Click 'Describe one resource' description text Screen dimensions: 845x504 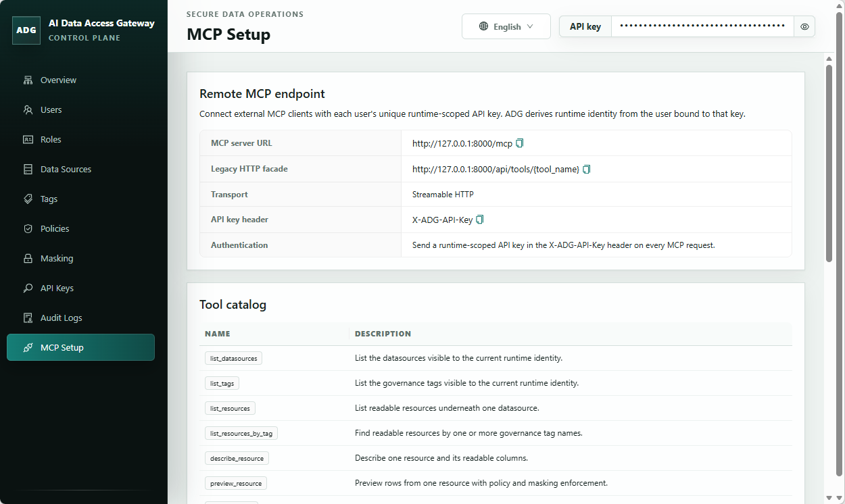click(x=441, y=458)
